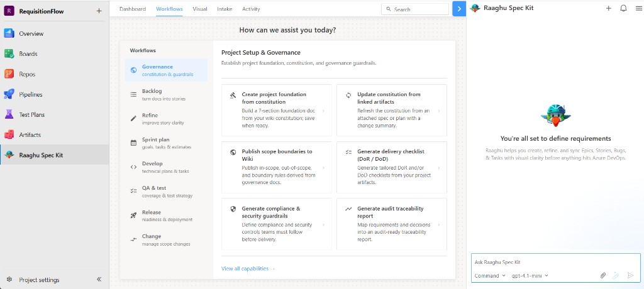Image resolution: width=644 pixels, height=289 pixels.
Task: Select the Develop workflow label
Action: pyautogui.click(x=152, y=163)
